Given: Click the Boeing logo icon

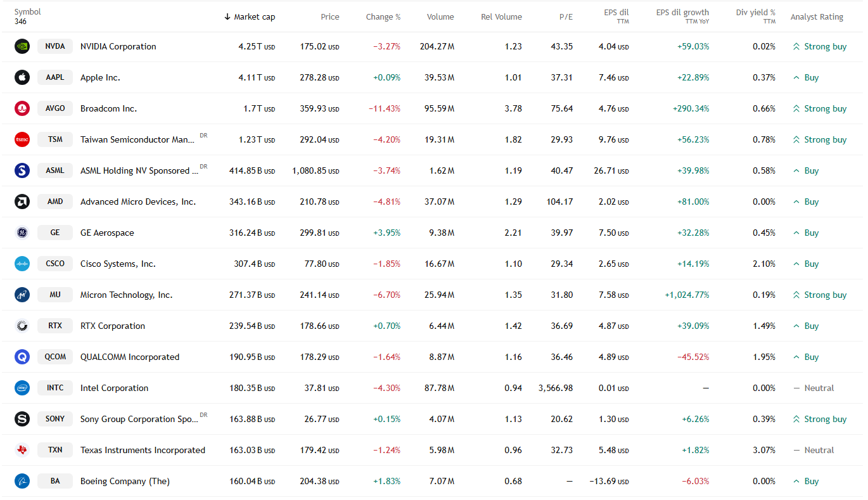Looking at the screenshot, I should [22, 481].
